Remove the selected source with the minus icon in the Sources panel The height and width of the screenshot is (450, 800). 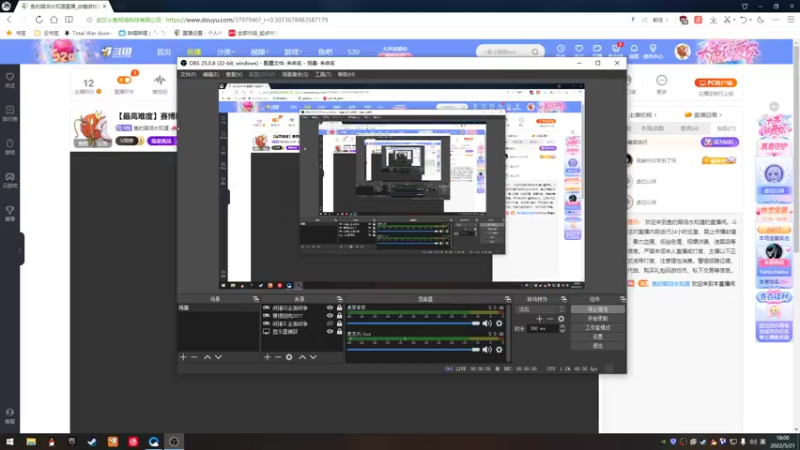(278, 357)
